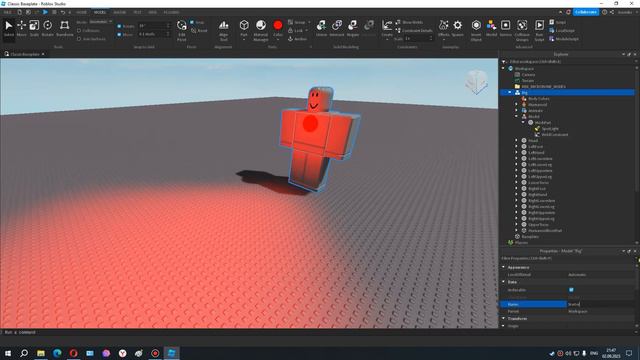Click the blue Collaborate button
The width and height of the screenshot is (640, 360).
(586, 12)
